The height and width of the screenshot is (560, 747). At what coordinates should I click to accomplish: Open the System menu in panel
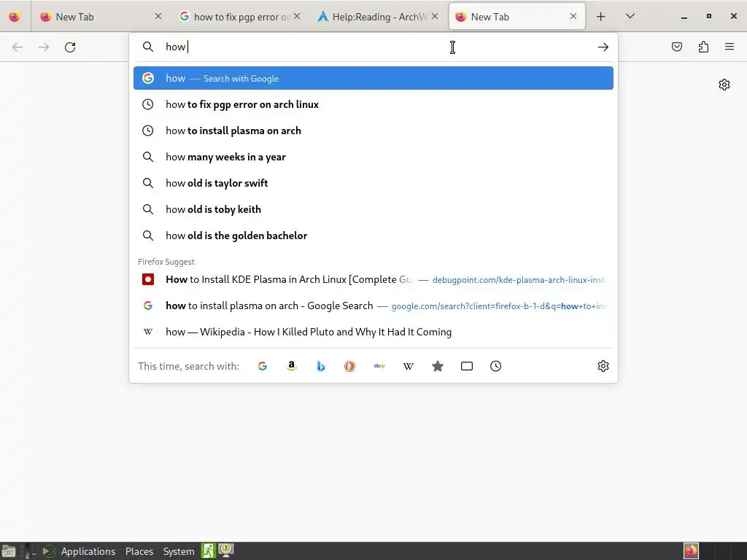coord(179,551)
